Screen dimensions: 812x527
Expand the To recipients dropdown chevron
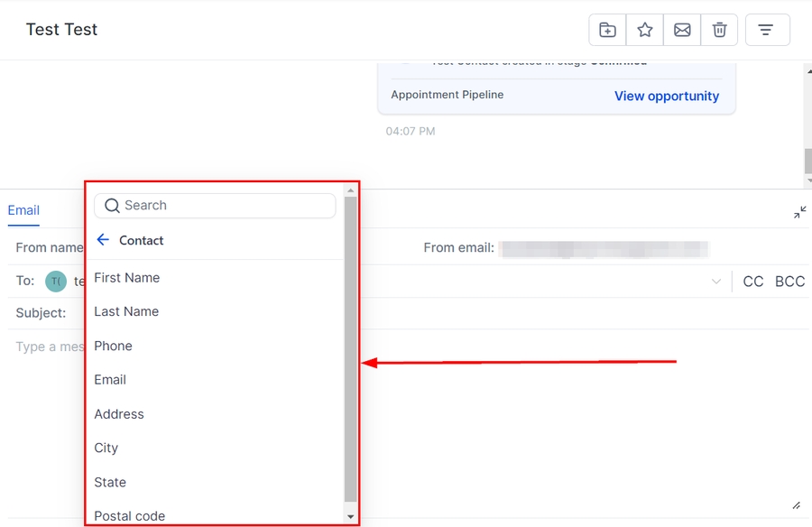716,282
